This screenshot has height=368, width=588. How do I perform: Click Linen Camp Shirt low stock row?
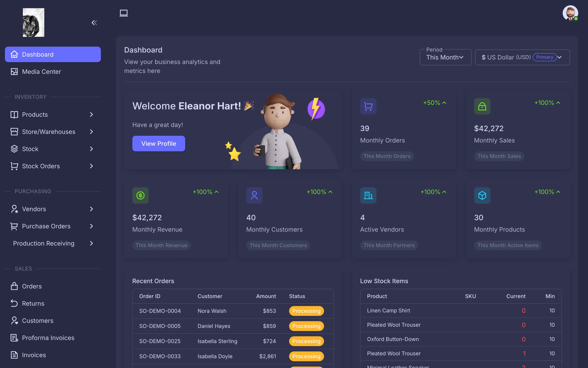point(461,310)
